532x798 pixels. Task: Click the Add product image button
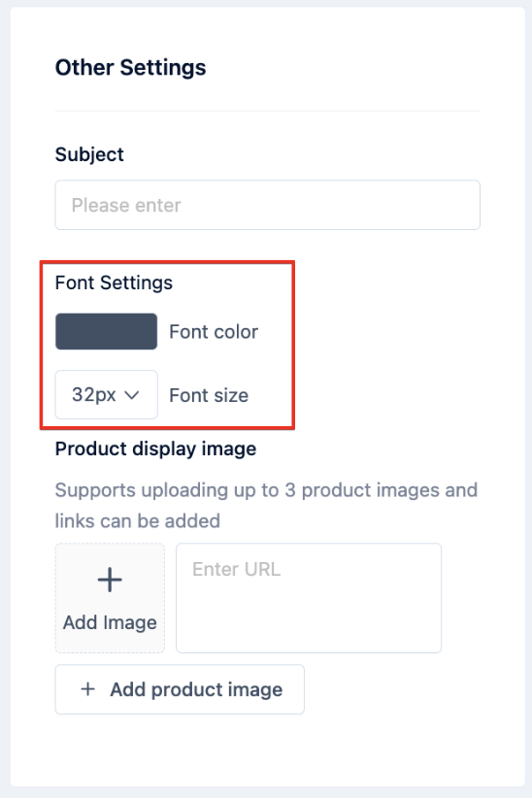pyautogui.click(x=180, y=689)
